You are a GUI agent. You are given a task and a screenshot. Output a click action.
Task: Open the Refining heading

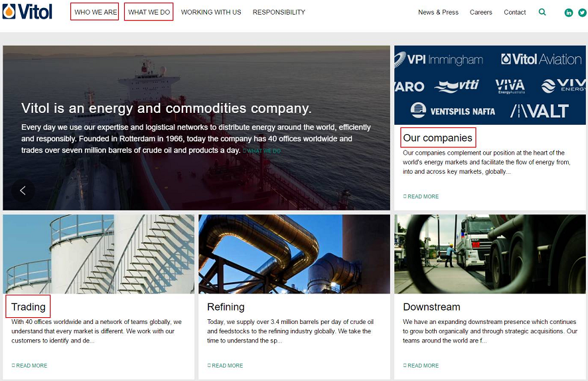click(226, 307)
